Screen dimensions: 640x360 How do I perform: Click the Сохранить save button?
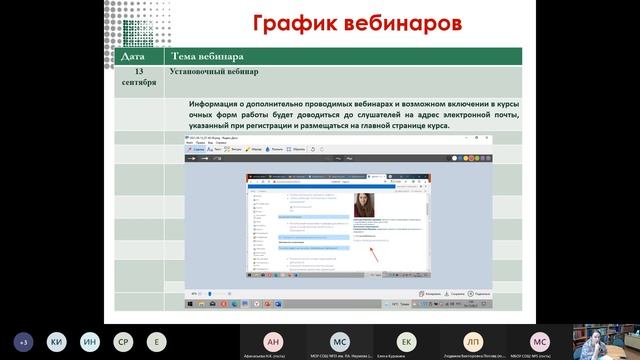pyautogui.click(x=454, y=294)
